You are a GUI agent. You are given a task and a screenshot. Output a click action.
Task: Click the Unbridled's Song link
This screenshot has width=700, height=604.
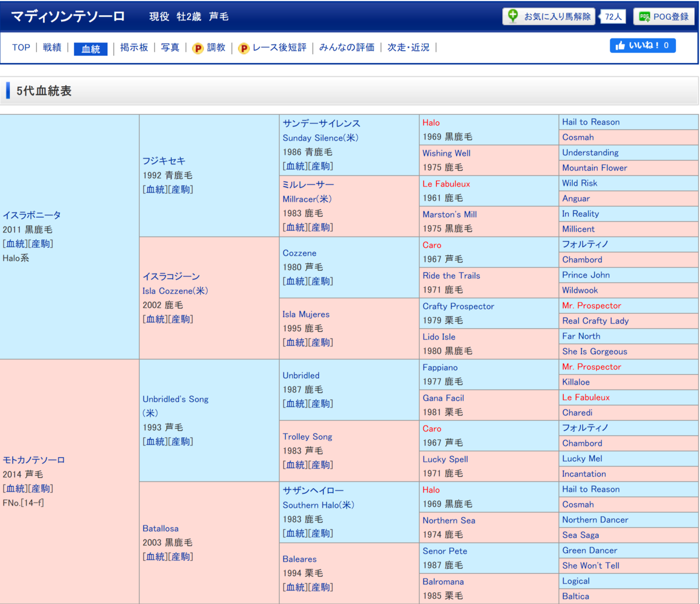pyautogui.click(x=175, y=399)
